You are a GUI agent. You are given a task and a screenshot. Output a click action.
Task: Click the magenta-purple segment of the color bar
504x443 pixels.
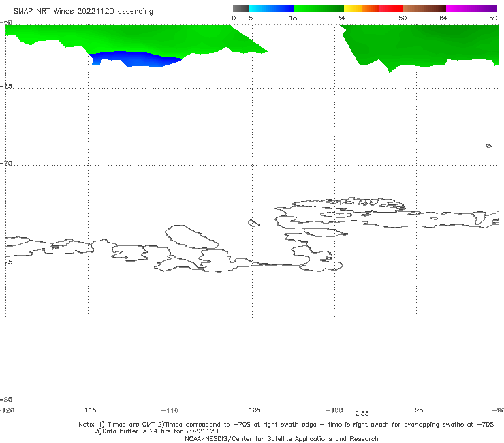[x=471, y=8]
